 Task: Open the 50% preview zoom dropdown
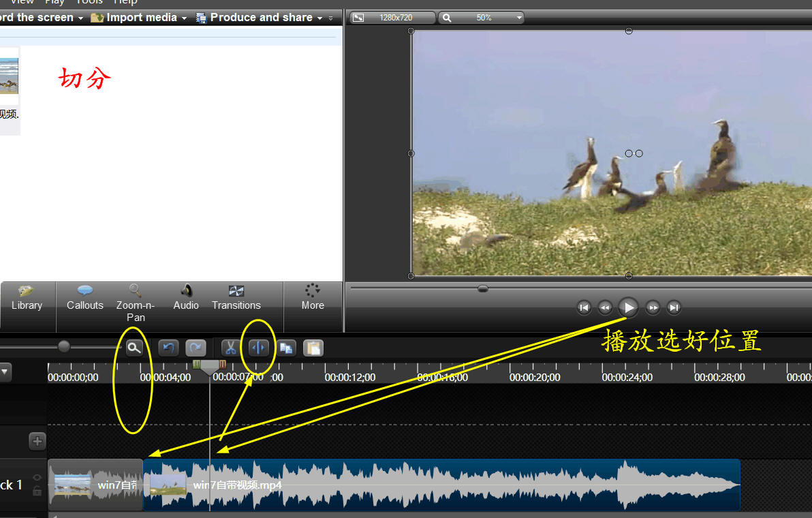point(519,18)
